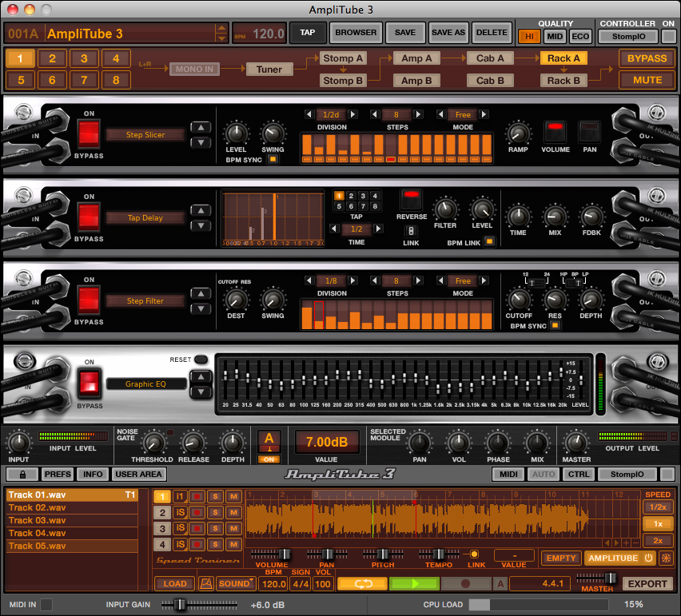Zoom in the waveform with the plus icon
This screenshot has width=681, height=616.
pyautogui.click(x=627, y=543)
